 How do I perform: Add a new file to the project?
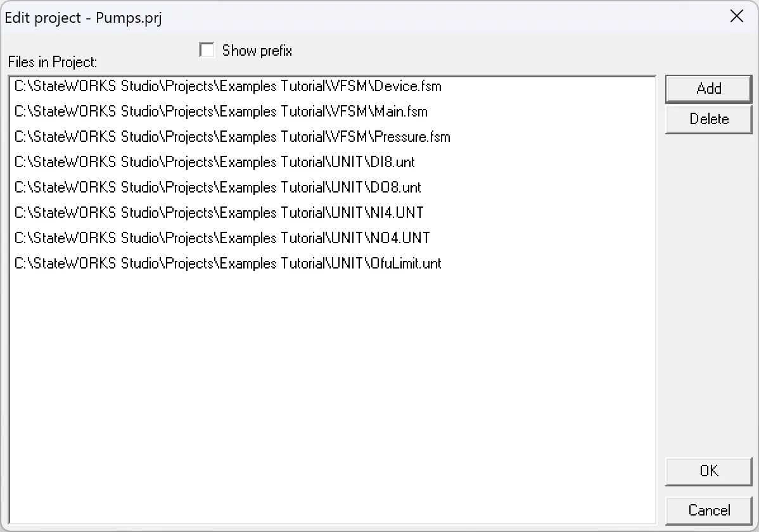(708, 89)
